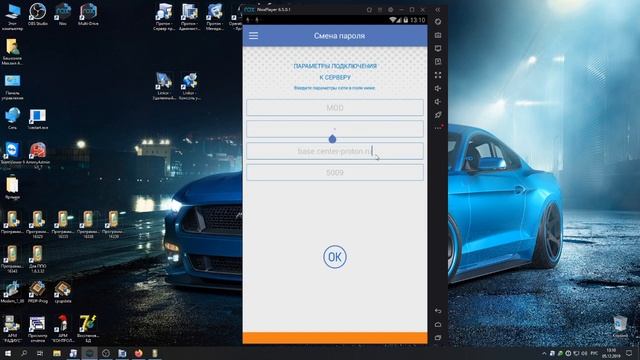
Task: Select the Протон - Сервер desktop shortcut
Action: [x=164, y=17]
